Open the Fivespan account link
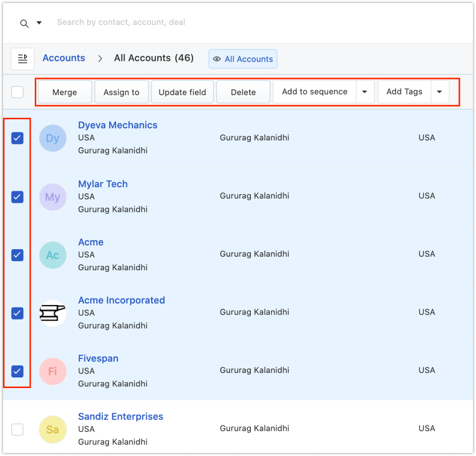 click(98, 358)
